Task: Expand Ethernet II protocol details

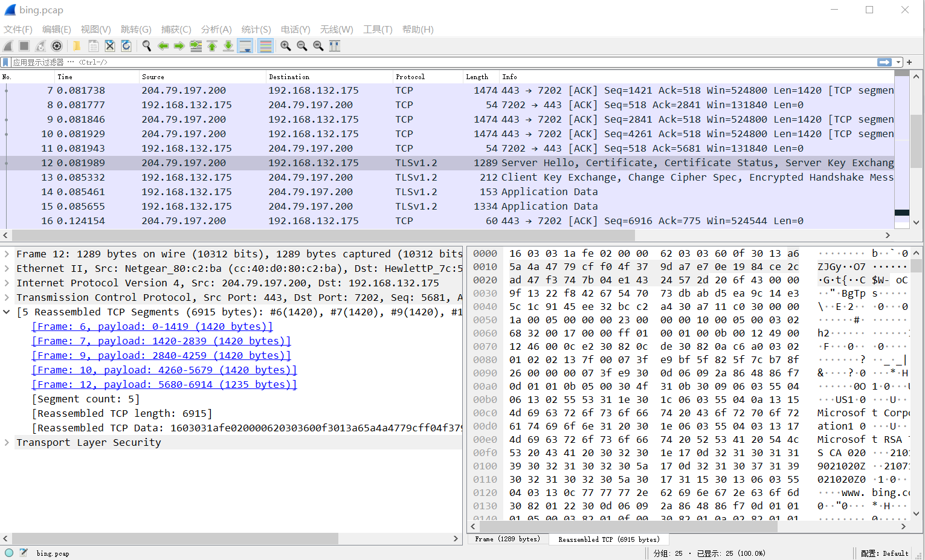Action: click(7, 269)
